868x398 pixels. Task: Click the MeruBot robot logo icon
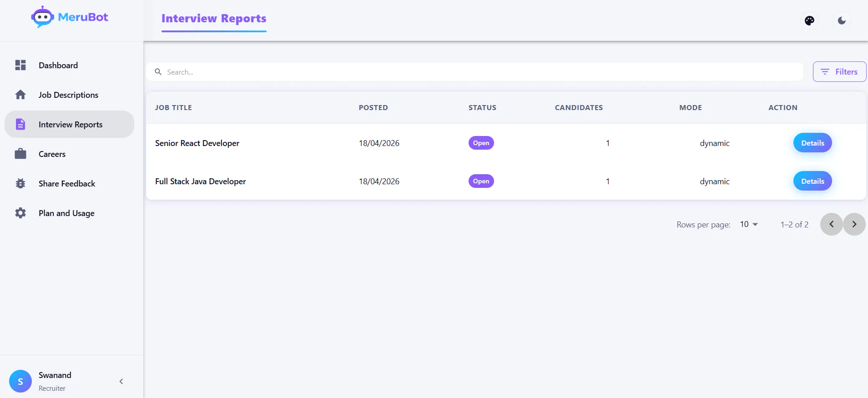(42, 17)
